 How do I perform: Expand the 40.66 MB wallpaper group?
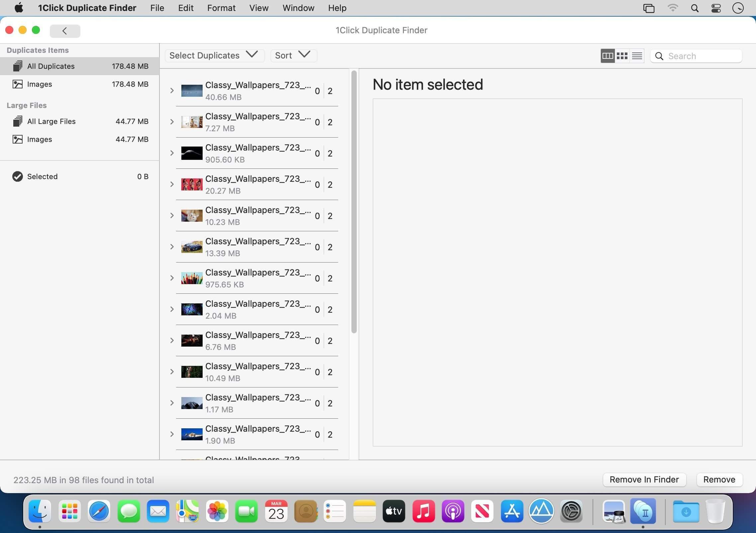coord(172,91)
